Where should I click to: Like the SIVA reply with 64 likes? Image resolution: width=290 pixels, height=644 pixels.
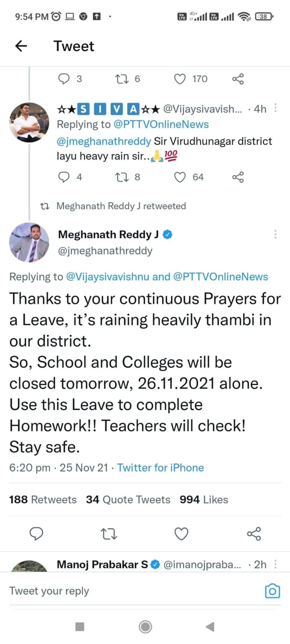pyautogui.click(x=180, y=177)
